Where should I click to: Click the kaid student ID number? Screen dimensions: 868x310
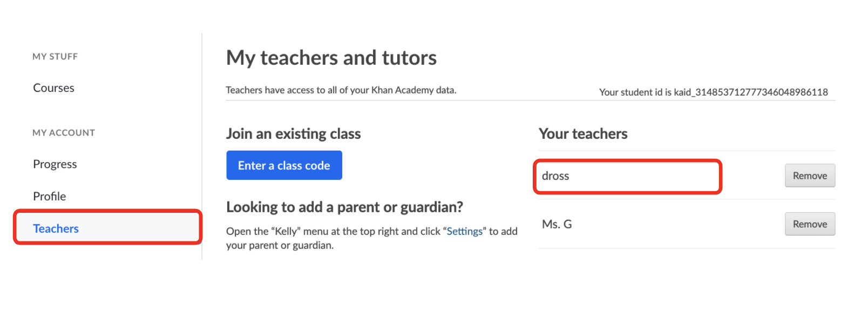(750, 92)
